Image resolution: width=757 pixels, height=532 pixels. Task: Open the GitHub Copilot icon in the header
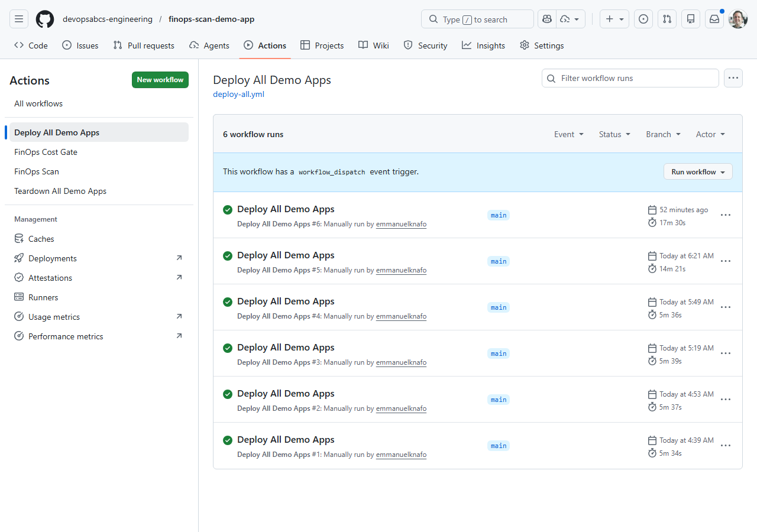546,18
